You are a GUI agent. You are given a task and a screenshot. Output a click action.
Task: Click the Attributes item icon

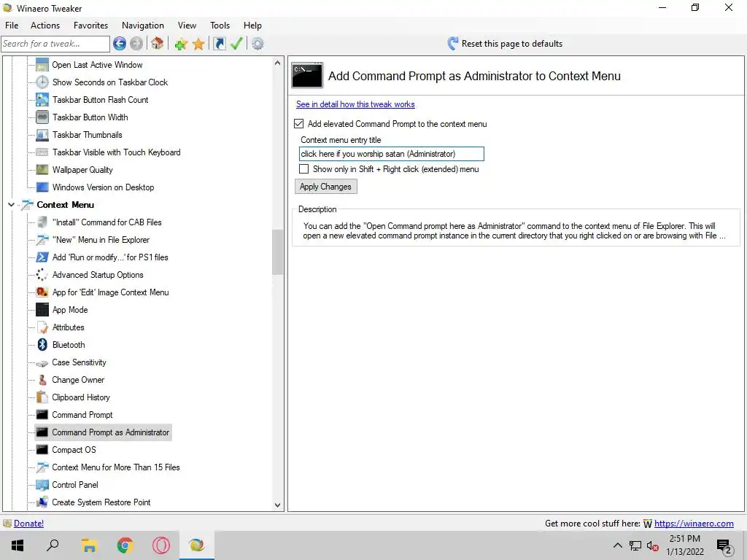[42, 327]
